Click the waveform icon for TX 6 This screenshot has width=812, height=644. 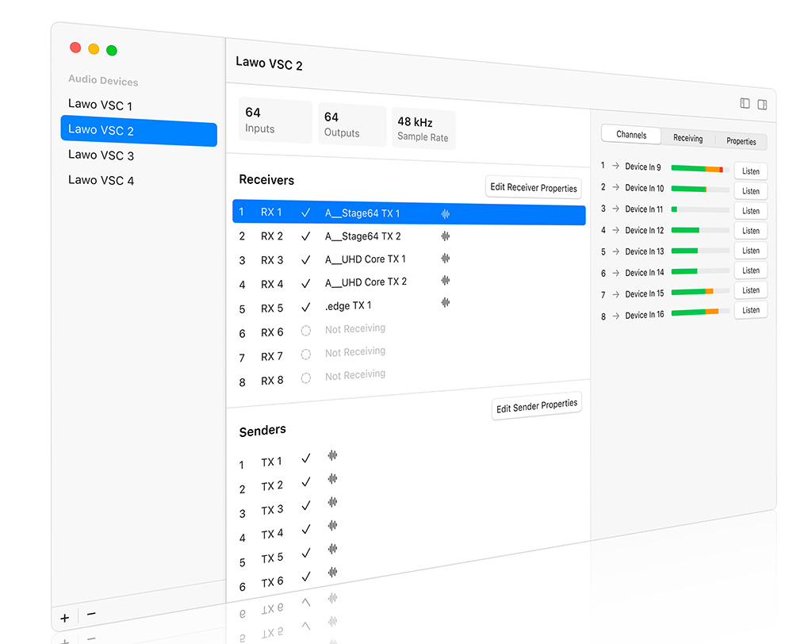(332, 572)
